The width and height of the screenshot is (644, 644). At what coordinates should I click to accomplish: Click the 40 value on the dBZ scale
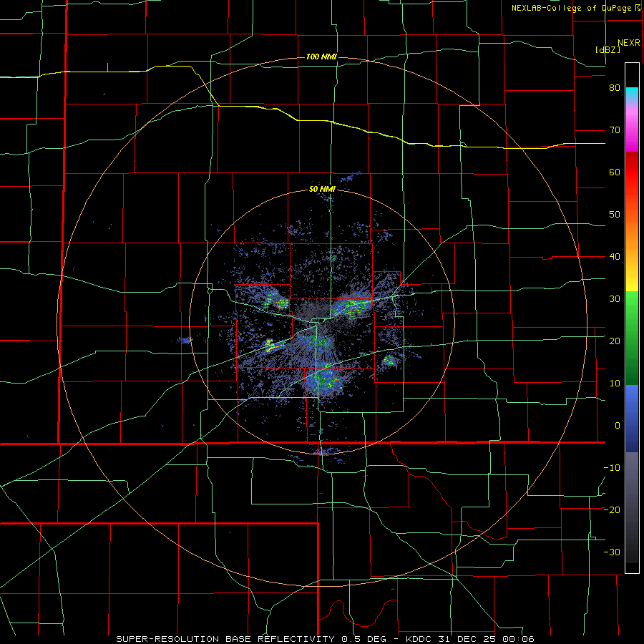pos(615,257)
